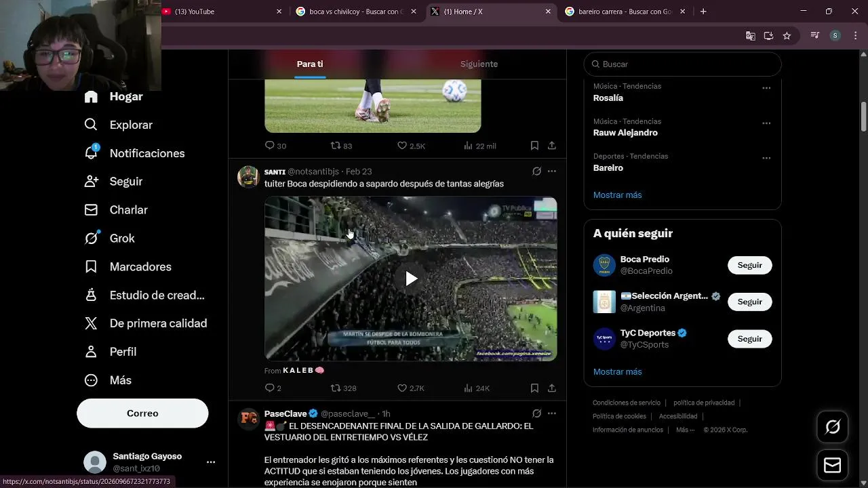
Task: Open account menu for Santiago Gayoso
Action: pyautogui.click(x=211, y=462)
